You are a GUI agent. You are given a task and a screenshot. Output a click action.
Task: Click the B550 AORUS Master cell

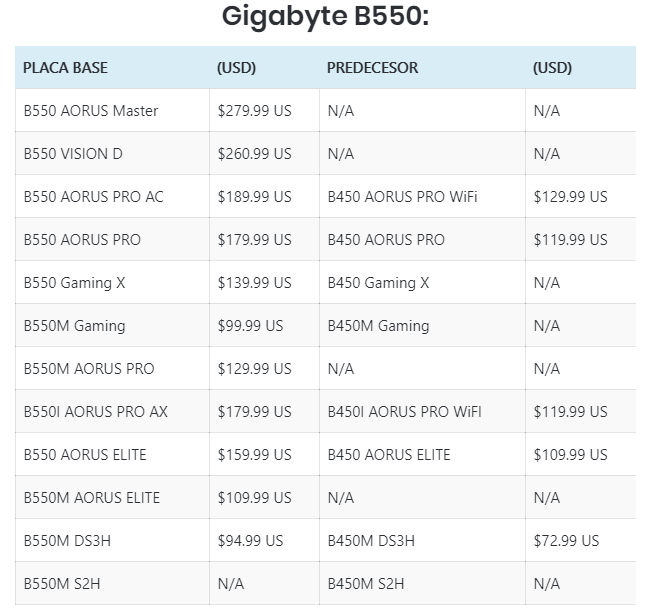(x=91, y=111)
